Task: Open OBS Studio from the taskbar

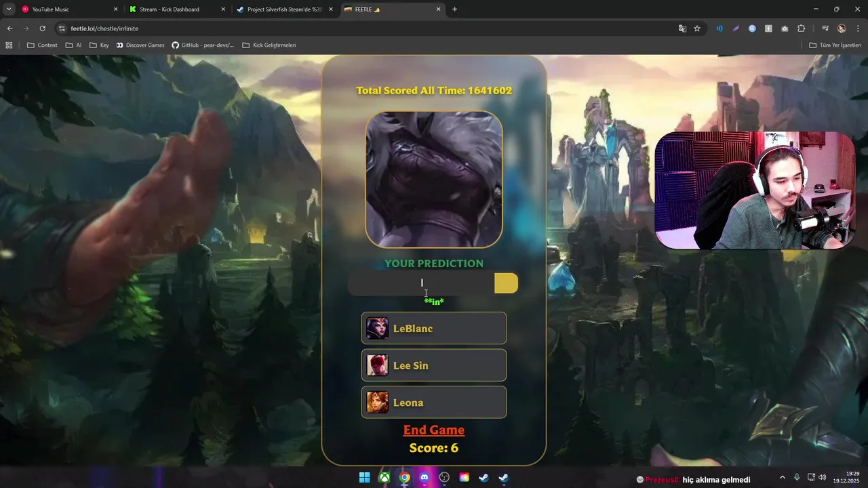Action: click(444, 478)
